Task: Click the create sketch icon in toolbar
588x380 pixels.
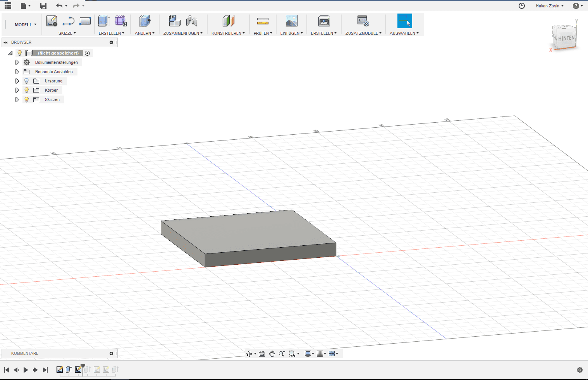Action: click(52, 21)
